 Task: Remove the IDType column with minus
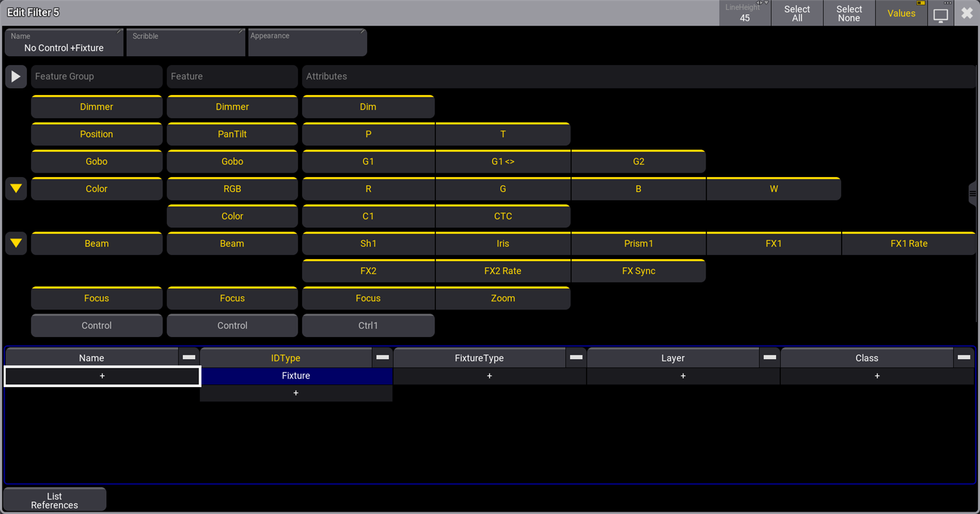click(x=382, y=357)
